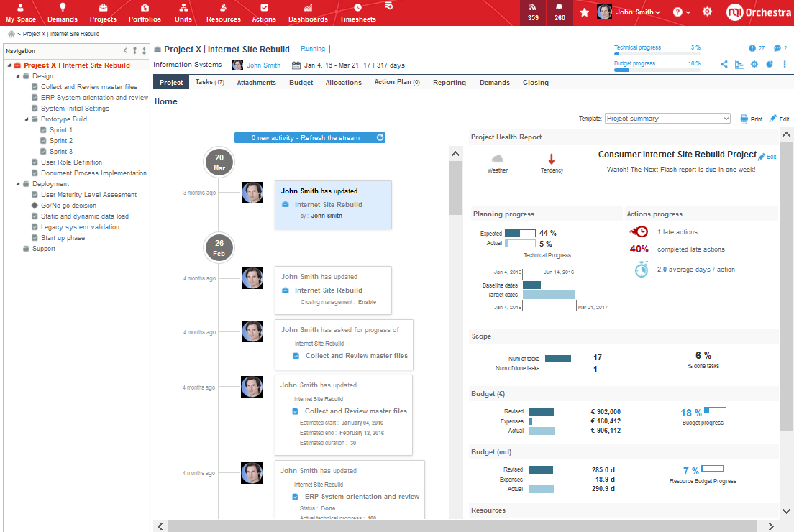794x532 pixels.
Task: Collapse the Deployment folder
Action: click(18, 184)
